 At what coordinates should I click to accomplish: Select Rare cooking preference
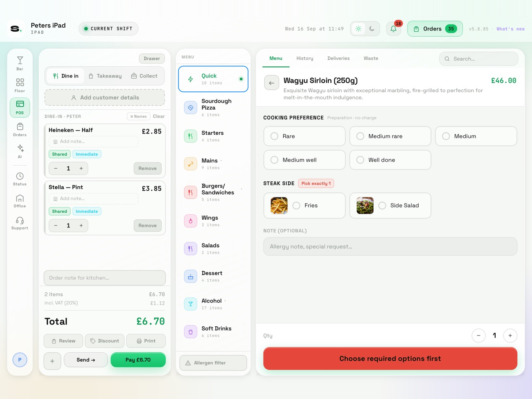pyautogui.click(x=304, y=136)
